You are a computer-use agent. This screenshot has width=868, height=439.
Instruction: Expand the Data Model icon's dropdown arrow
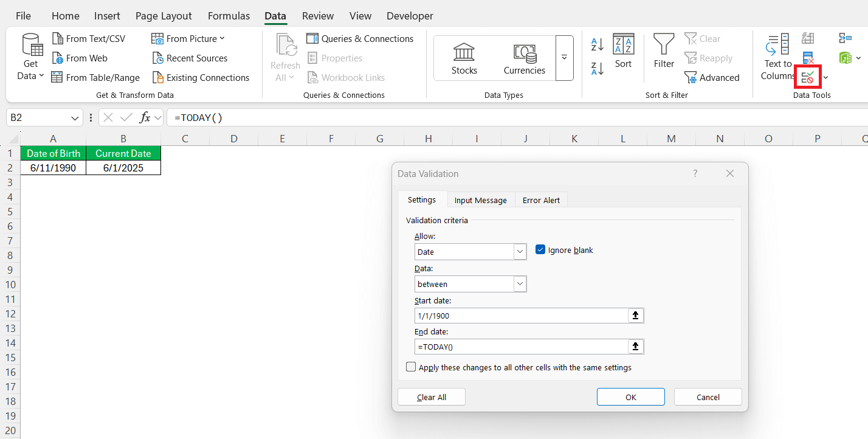(858, 58)
